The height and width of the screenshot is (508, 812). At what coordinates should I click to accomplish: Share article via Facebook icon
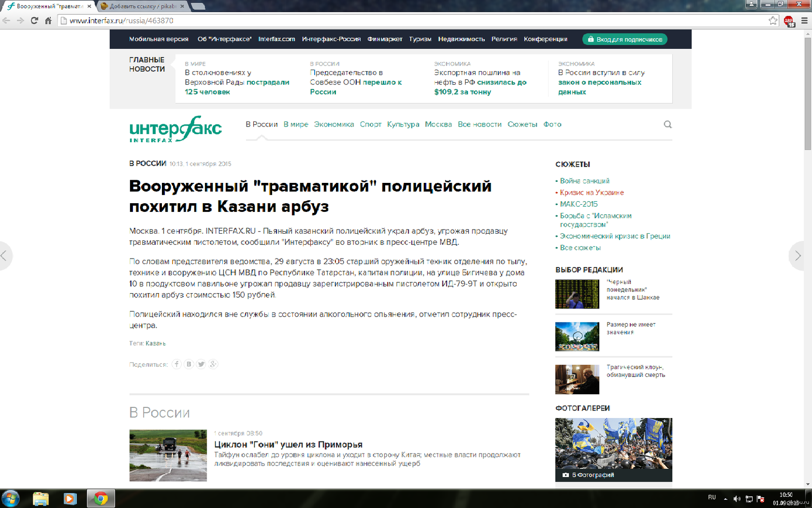(177, 364)
